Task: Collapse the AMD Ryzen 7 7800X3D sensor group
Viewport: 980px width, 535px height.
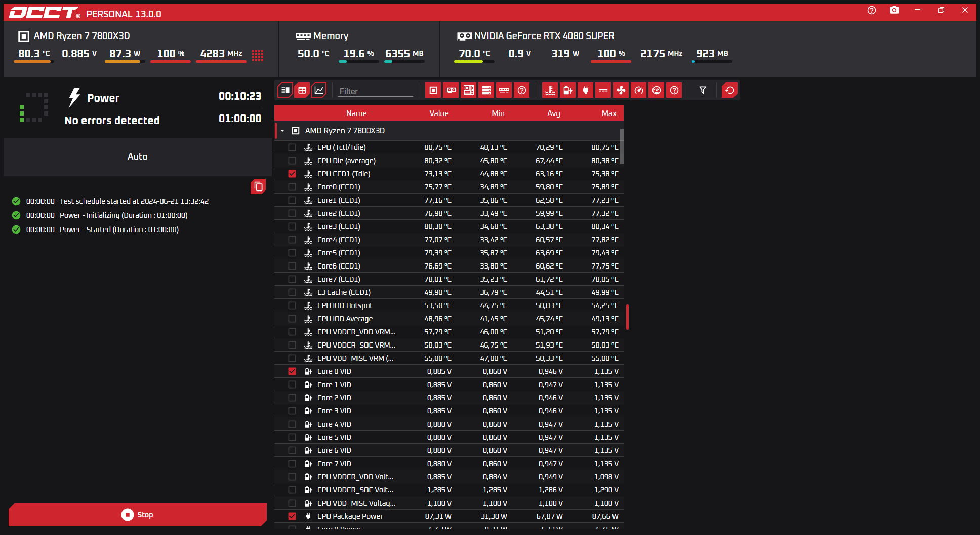Action: 282,131
